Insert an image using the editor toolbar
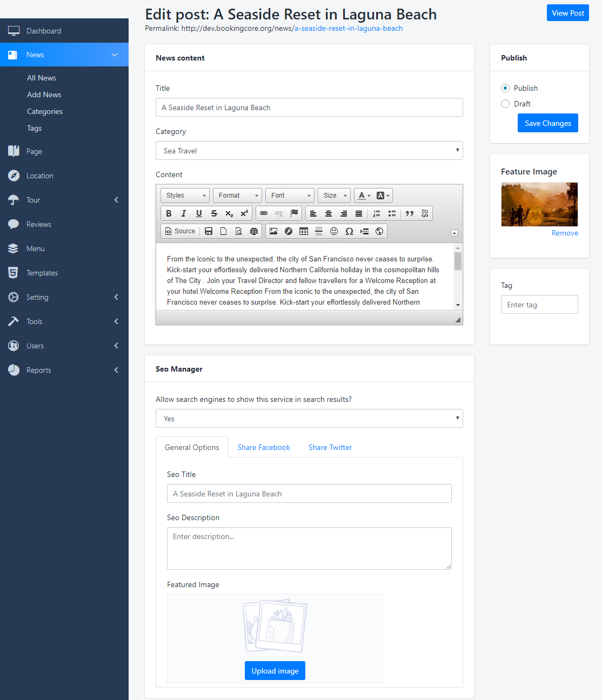602x700 pixels. click(x=273, y=231)
